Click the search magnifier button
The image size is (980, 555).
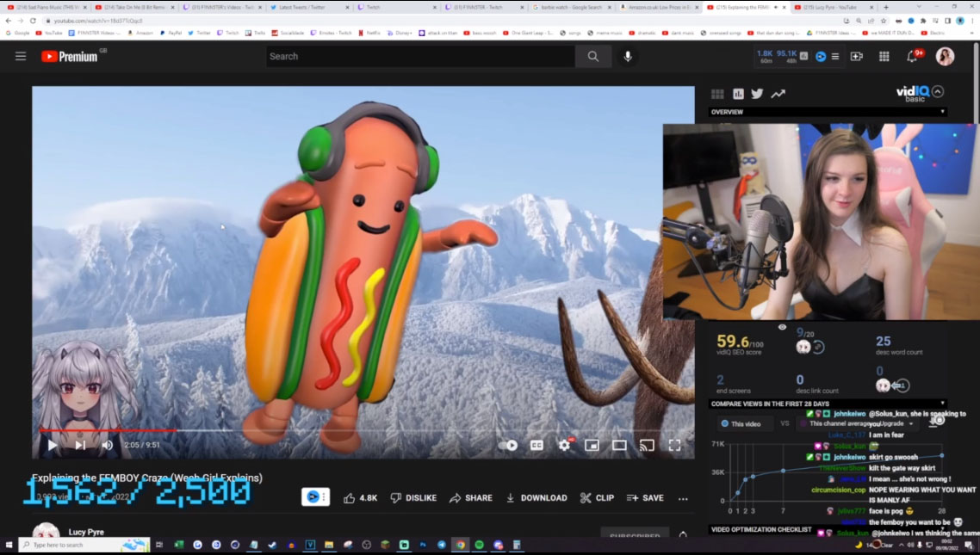pyautogui.click(x=593, y=56)
